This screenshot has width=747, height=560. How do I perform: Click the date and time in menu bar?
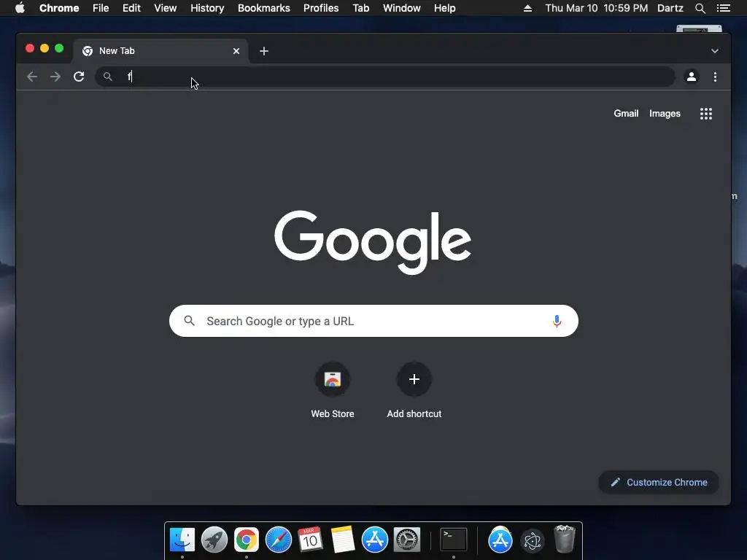[x=597, y=8]
